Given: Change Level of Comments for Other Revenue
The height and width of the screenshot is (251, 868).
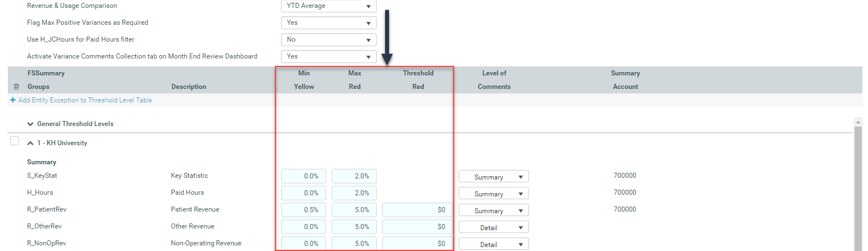Looking at the screenshot, I should (x=494, y=227).
